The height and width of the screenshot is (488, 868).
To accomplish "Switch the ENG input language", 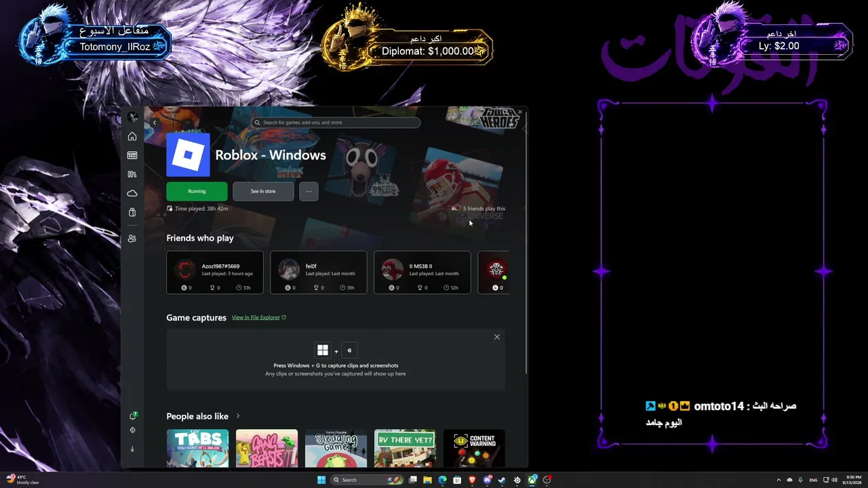I will click(813, 480).
